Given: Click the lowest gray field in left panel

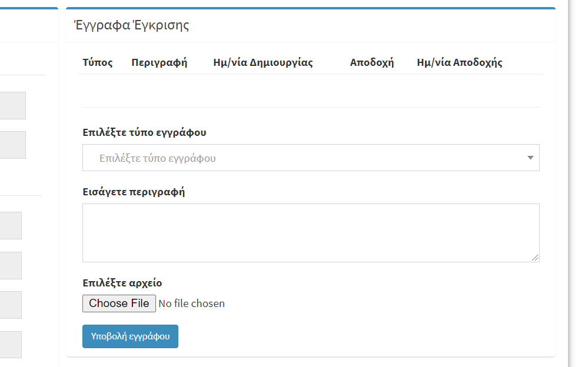Looking at the screenshot, I should (x=11, y=345).
